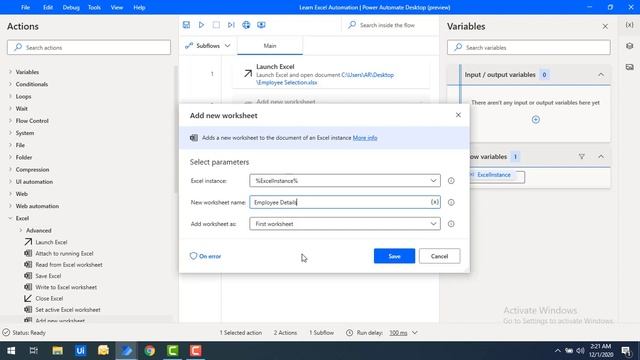Open the Employee Selection.xlsx file path link
The image size is (640, 360).
coord(325,79)
